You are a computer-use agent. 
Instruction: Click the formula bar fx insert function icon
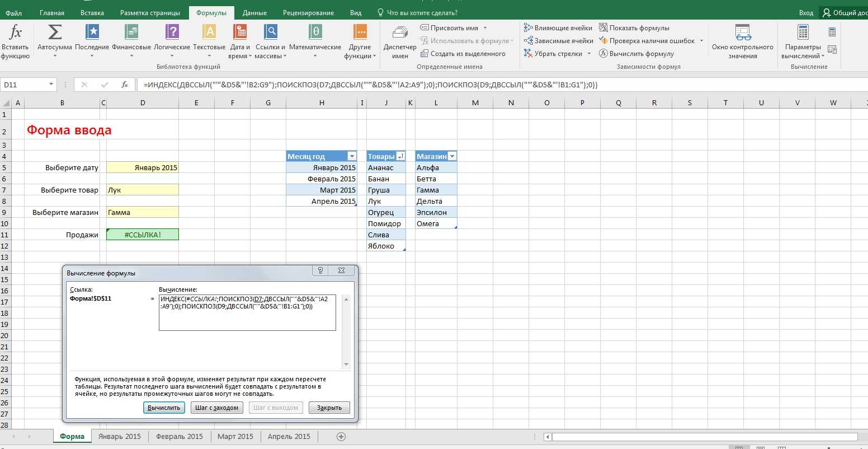coord(125,85)
